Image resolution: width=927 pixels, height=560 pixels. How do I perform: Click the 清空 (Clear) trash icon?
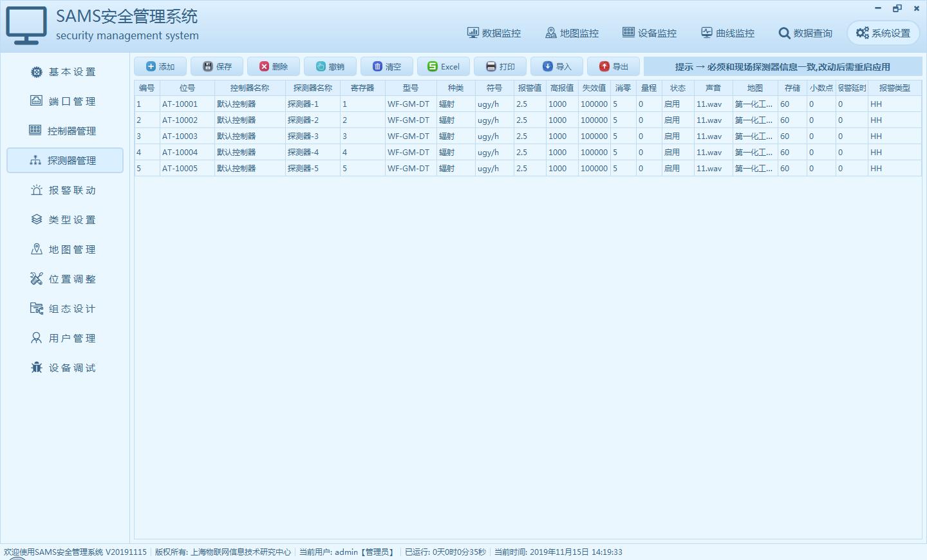(x=377, y=66)
